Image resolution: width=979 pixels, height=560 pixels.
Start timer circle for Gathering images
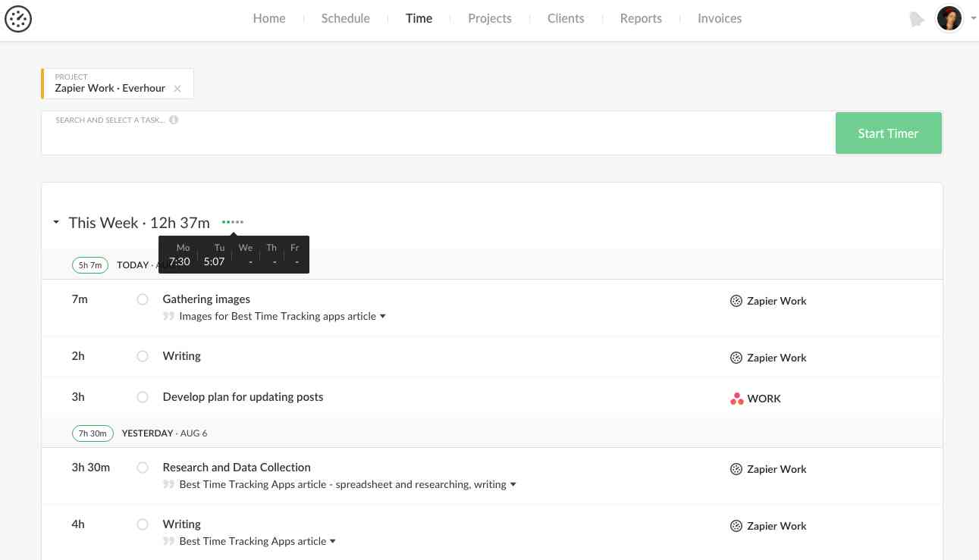[143, 299]
